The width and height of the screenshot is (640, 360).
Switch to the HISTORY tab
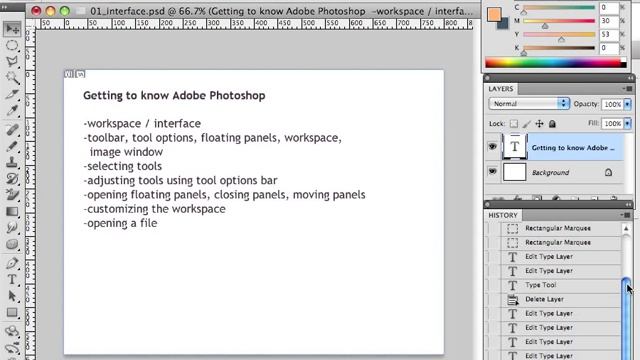[503, 215]
